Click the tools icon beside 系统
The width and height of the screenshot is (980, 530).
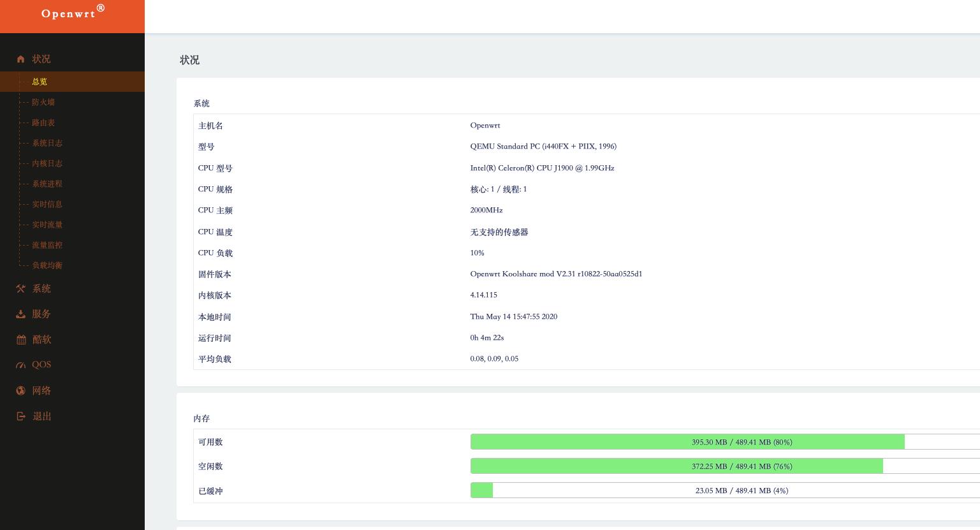[x=20, y=289]
